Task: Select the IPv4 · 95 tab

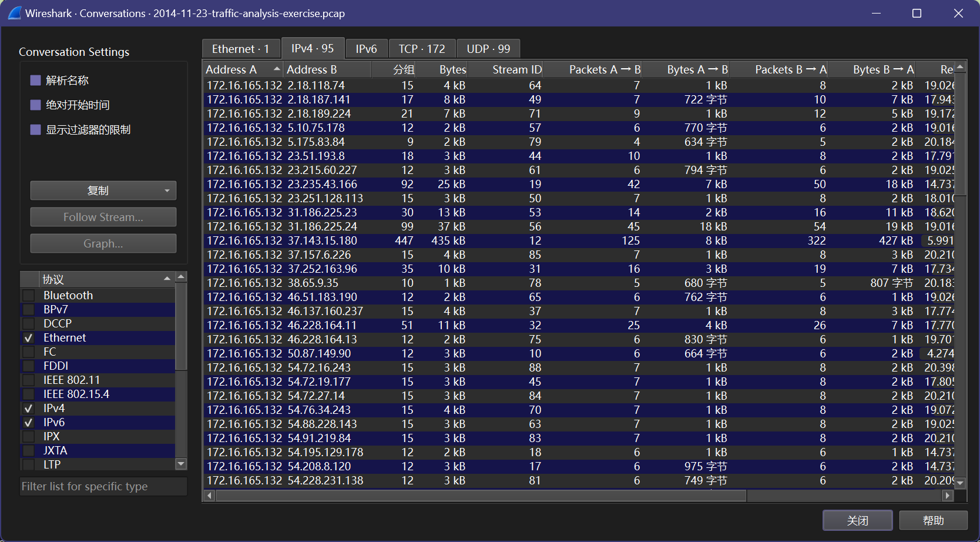Action: (x=313, y=48)
